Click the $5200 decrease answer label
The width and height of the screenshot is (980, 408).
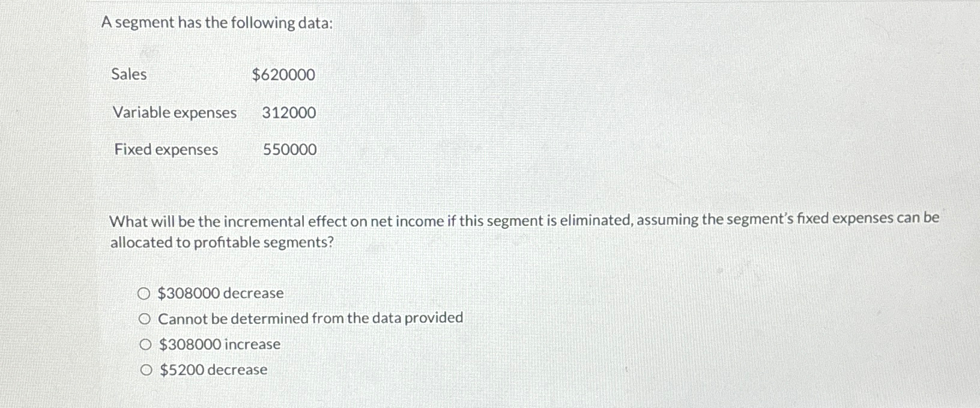tap(213, 370)
